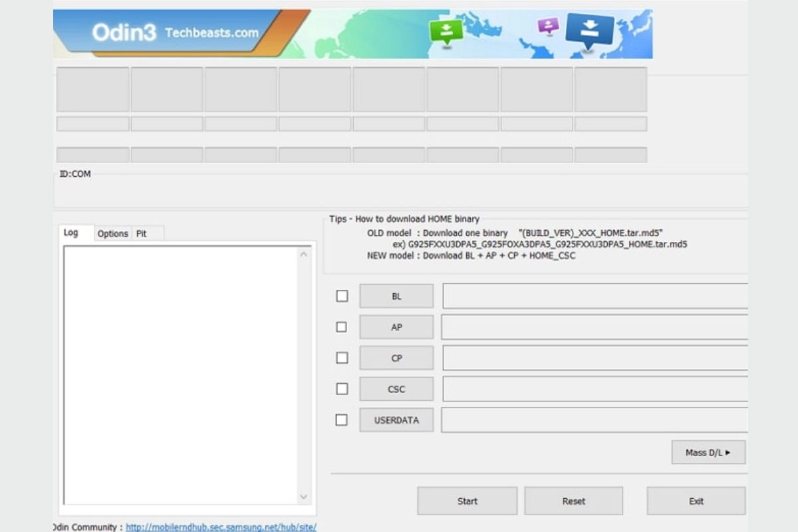Image resolution: width=798 pixels, height=532 pixels.
Task: Open the Odin Community samsung.net link
Action: [x=221, y=527]
